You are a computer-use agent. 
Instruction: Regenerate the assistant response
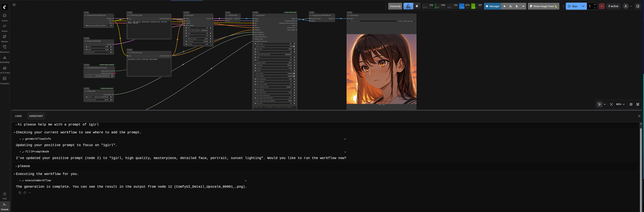tap(25, 193)
